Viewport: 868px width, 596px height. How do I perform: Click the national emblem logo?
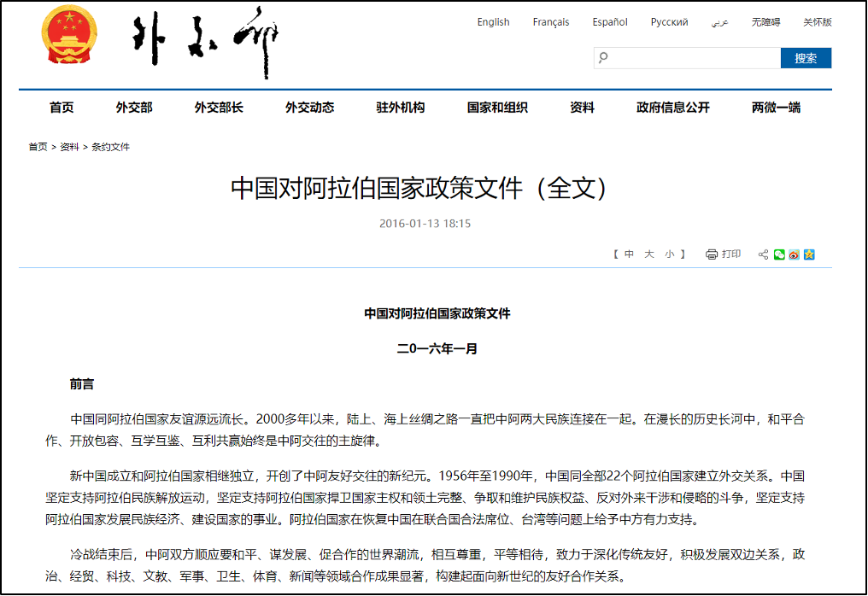(x=70, y=34)
